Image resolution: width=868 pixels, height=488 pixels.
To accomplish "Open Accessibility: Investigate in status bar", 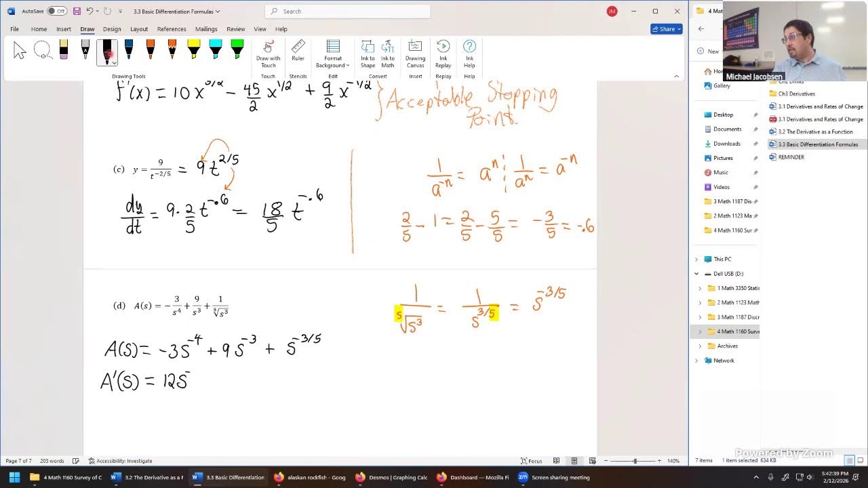I will (x=120, y=461).
